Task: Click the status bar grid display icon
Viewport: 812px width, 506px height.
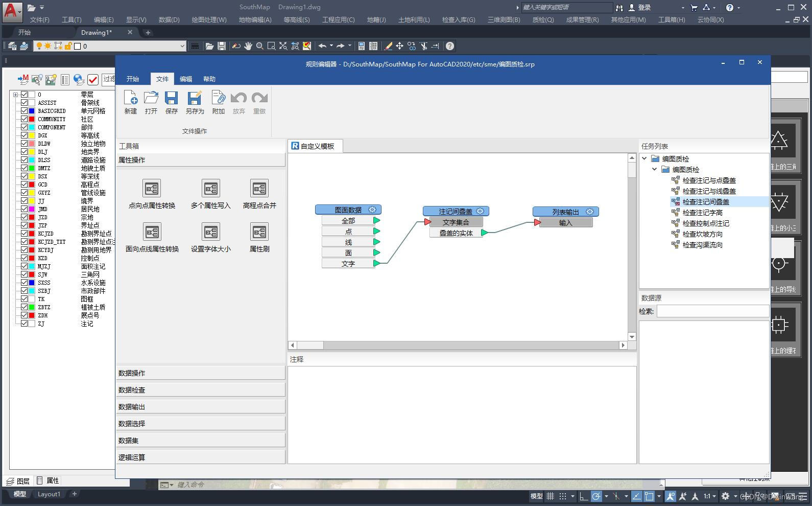Action: pyautogui.click(x=550, y=496)
